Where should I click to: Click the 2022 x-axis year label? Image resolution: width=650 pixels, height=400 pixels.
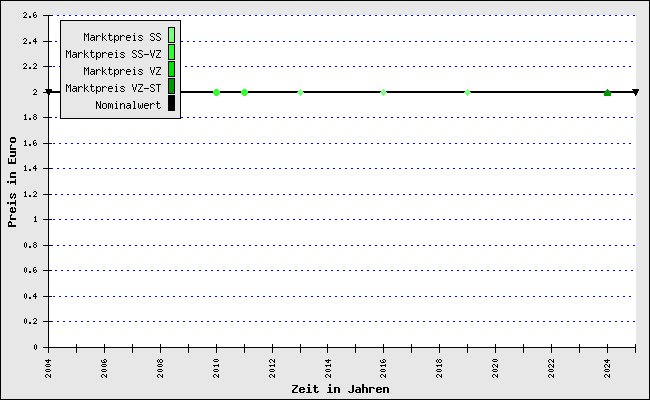point(551,368)
